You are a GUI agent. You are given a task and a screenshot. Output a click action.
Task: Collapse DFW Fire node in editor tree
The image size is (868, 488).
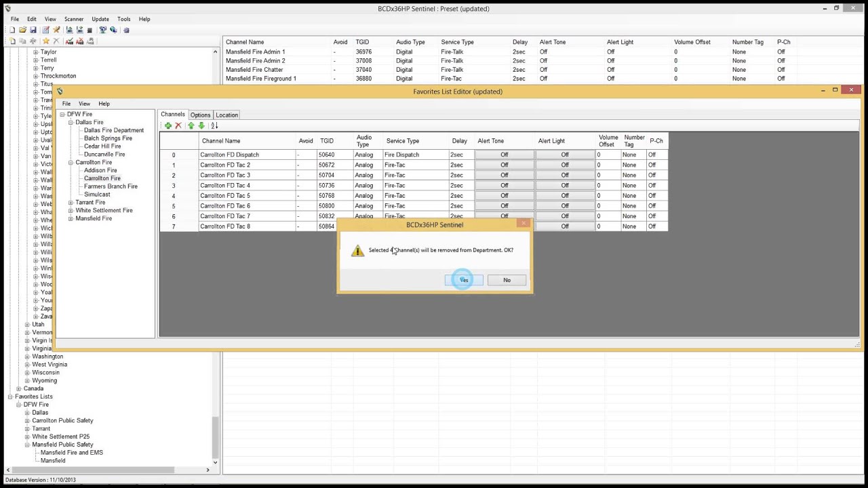(x=62, y=115)
